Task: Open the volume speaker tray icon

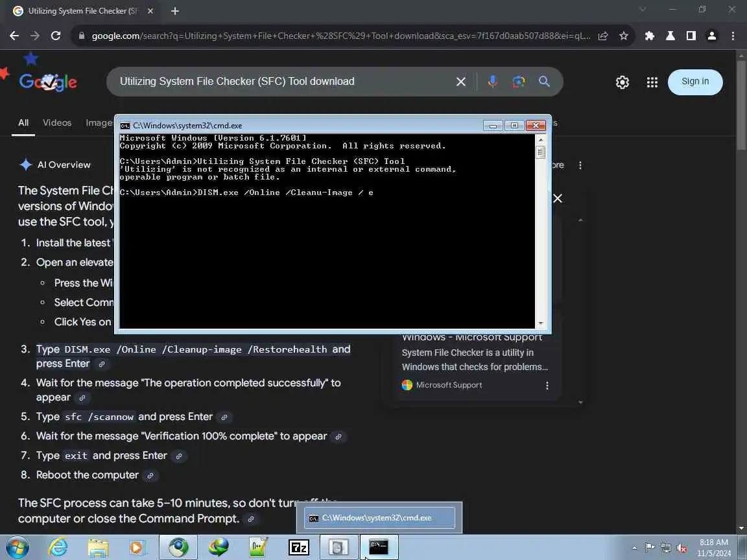Action: 682,548
